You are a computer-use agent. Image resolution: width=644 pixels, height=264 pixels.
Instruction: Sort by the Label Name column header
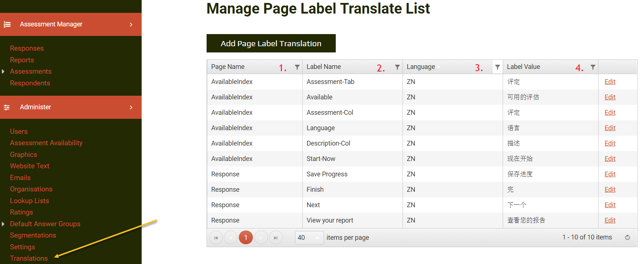pyautogui.click(x=324, y=67)
